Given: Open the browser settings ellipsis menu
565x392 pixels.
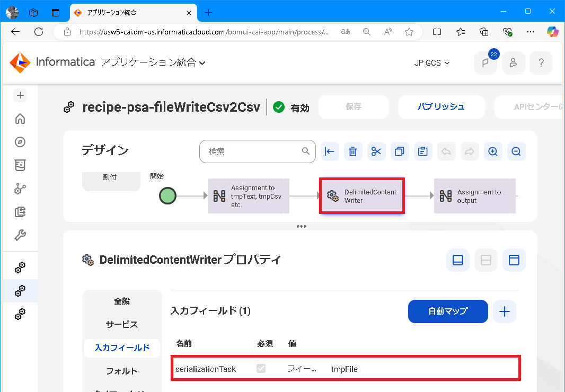Looking at the screenshot, I should [531, 32].
